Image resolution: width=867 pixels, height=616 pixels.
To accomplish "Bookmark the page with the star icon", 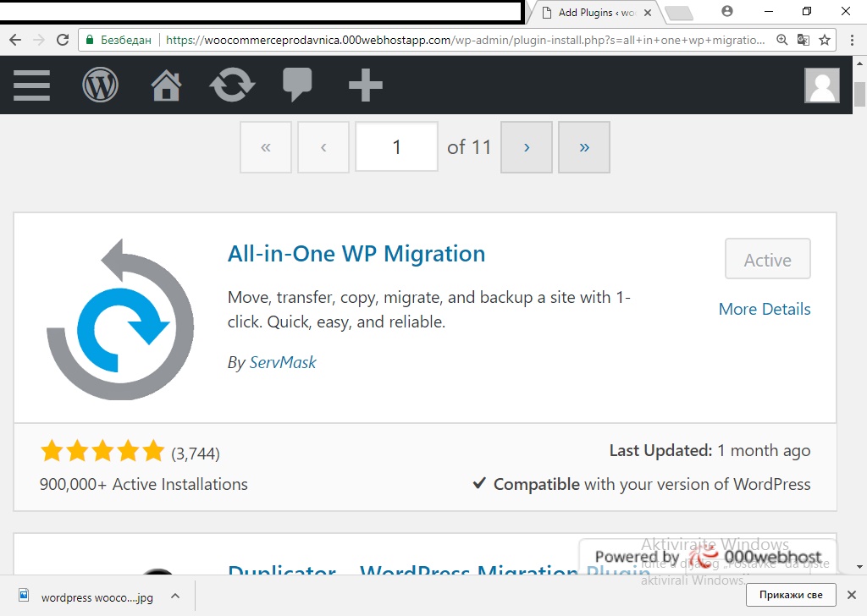I will 825,40.
